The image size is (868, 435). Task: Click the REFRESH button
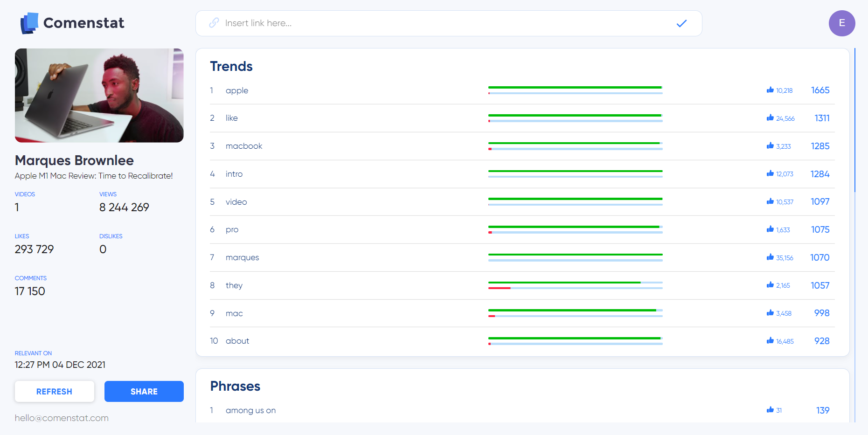pos(55,392)
